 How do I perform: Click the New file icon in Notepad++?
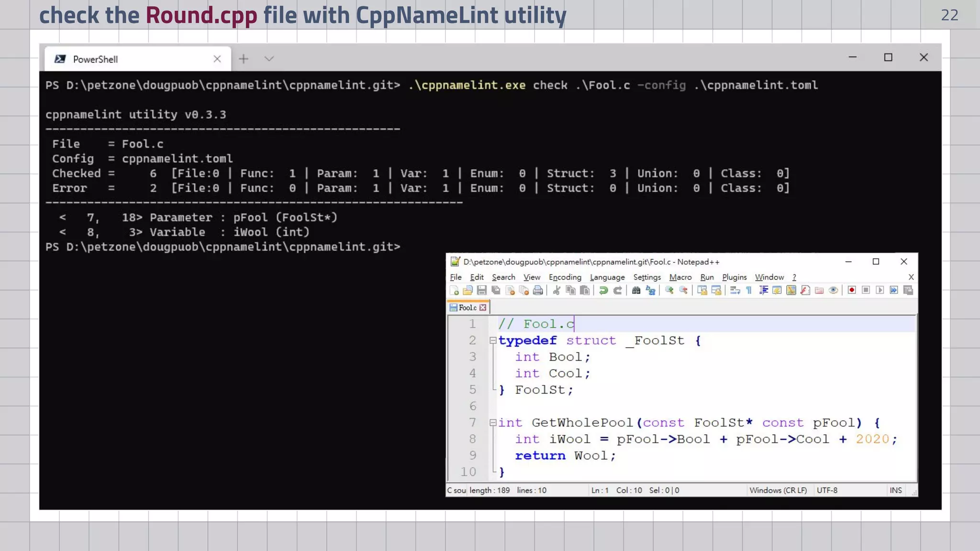(454, 290)
